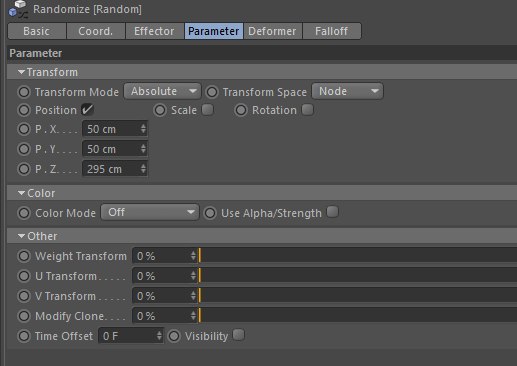Open the Transform Mode dropdown
The width and height of the screenshot is (517, 366).
pyautogui.click(x=163, y=91)
